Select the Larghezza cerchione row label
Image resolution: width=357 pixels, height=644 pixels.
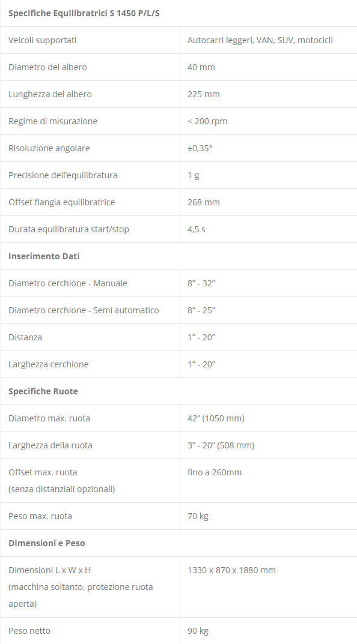point(49,364)
